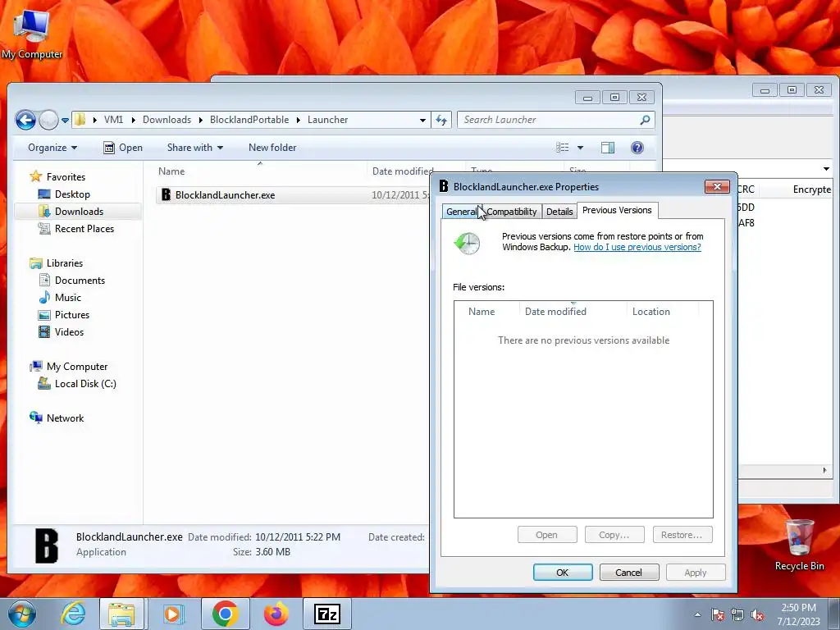The height and width of the screenshot is (630, 840).
Task: Launch Google Chrome from taskbar
Action: [225, 614]
